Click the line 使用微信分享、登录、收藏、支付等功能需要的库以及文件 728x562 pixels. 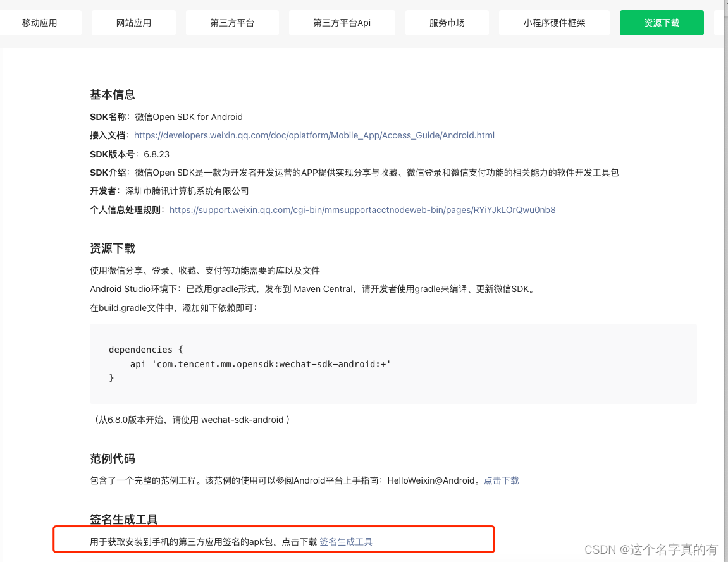205,271
